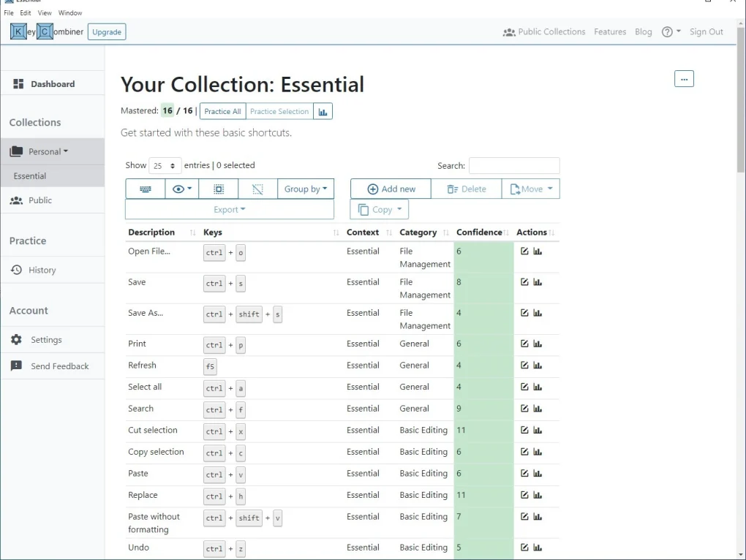Edit the Cut selection shortcut entry

(x=524, y=431)
